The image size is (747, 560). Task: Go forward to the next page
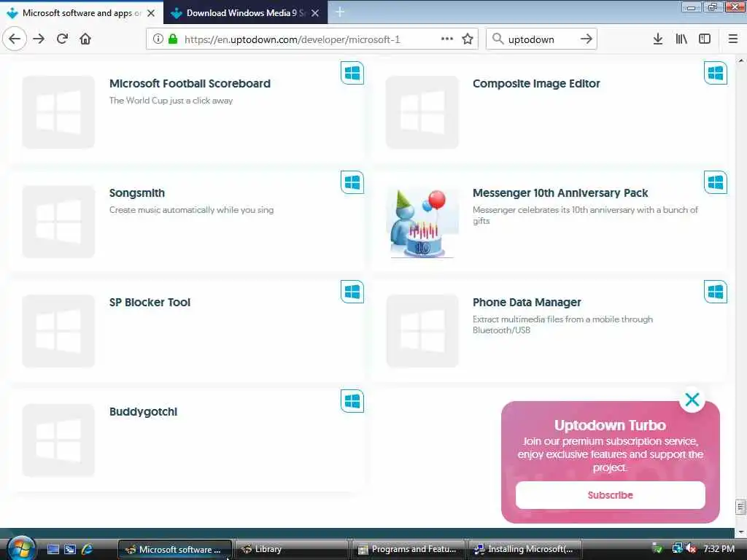[x=39, y=39]
